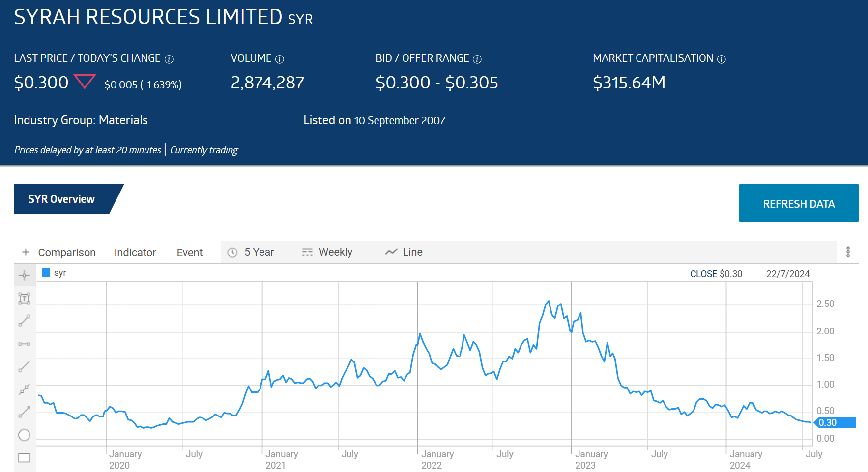Click the January 2020 axis label
This screenshot has height=472, width=868.
coord(125,459)
